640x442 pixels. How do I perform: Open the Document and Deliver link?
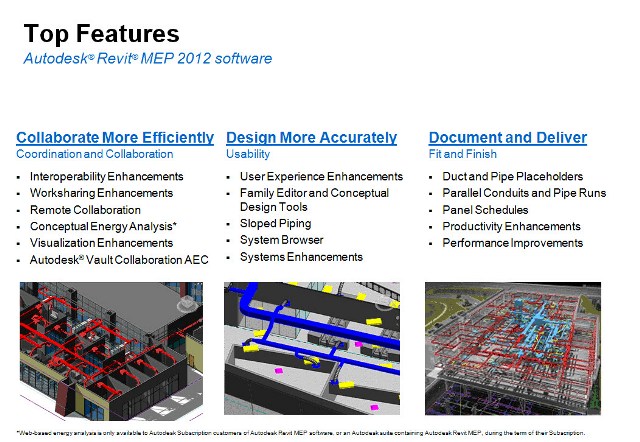(508, 138)
